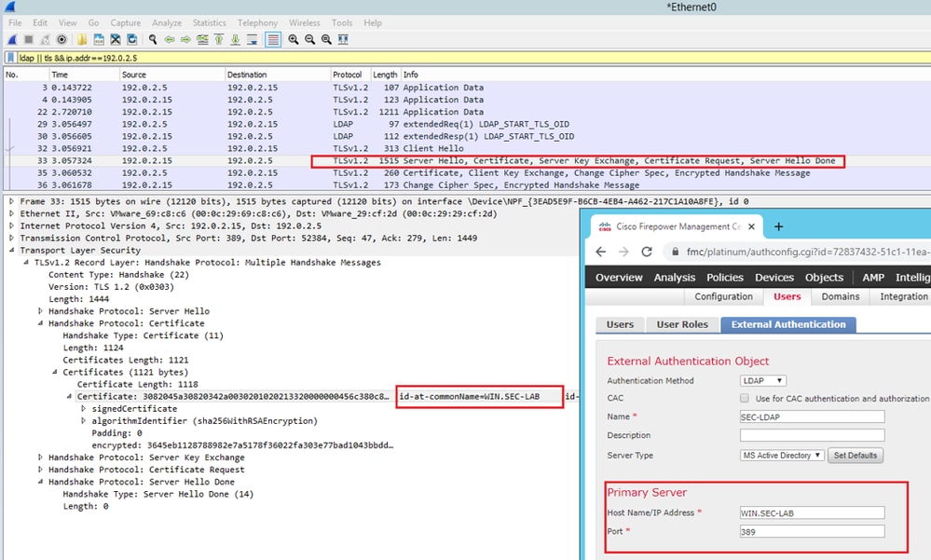Screen dimensions: 931x560
Task: Collapse the Transport Layer Security node
Action: pos(12,251)
